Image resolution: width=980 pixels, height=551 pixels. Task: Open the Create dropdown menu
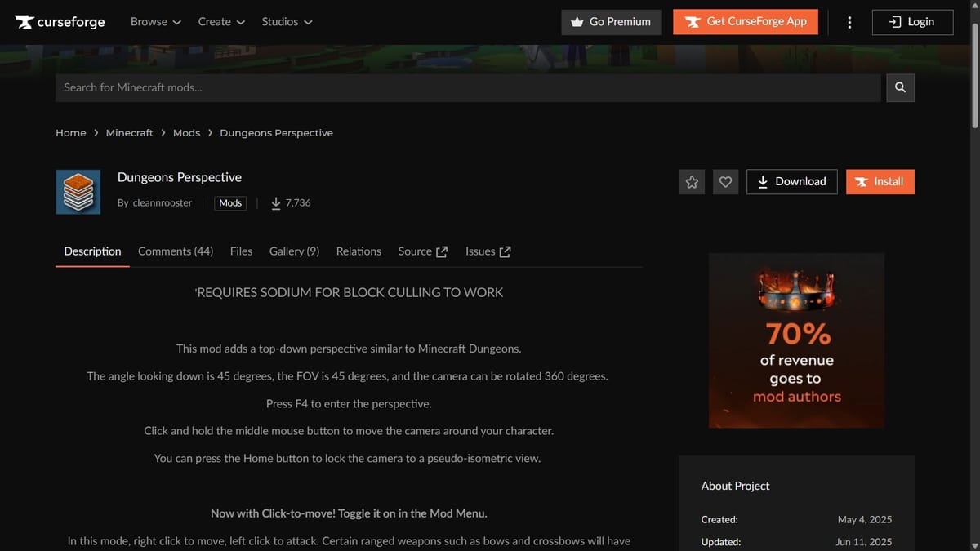pyautogui.click(x=220, y=21)
